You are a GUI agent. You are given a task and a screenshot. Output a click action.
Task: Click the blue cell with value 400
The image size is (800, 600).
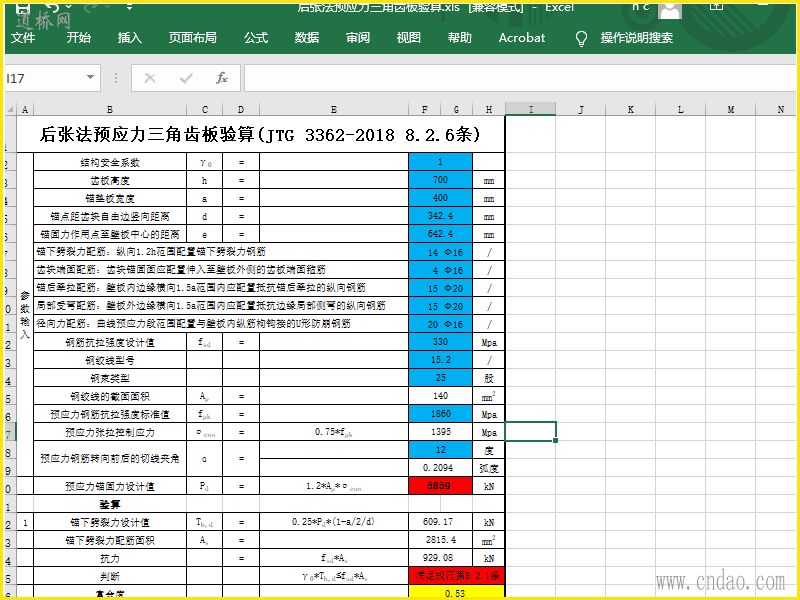pos(440,198)
